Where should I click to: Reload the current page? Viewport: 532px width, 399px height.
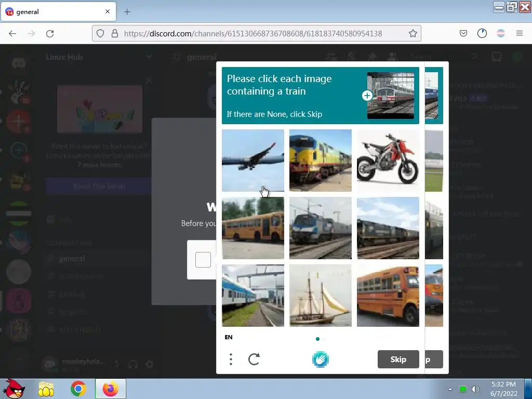(x=50, y=34)
